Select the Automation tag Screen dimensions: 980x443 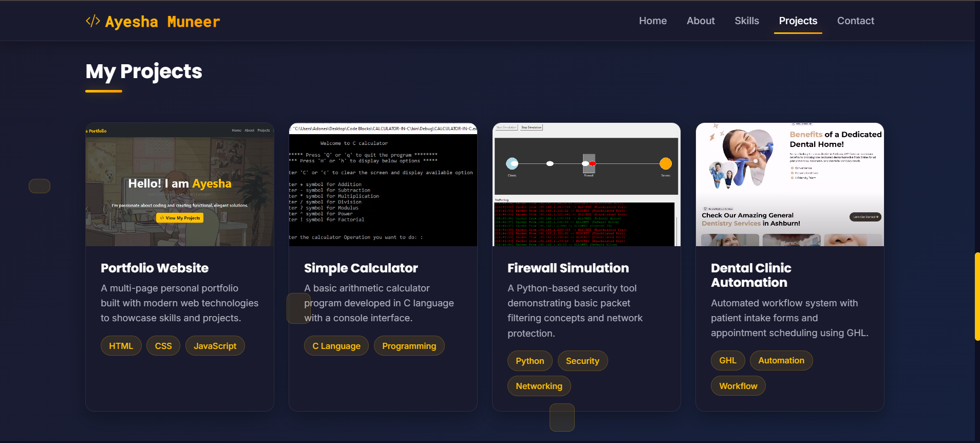[781, 360]
